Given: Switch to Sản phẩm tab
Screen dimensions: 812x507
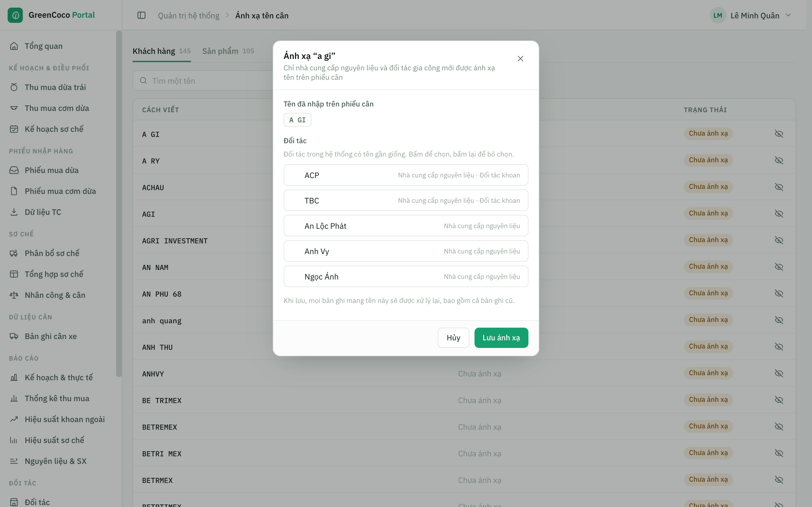Looking at the screenshot, I should coord(228,51).
